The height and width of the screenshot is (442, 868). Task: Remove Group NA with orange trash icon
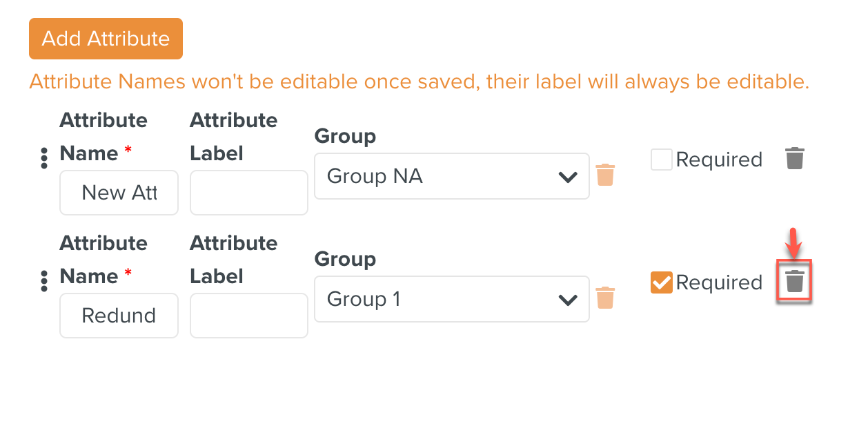605,175
